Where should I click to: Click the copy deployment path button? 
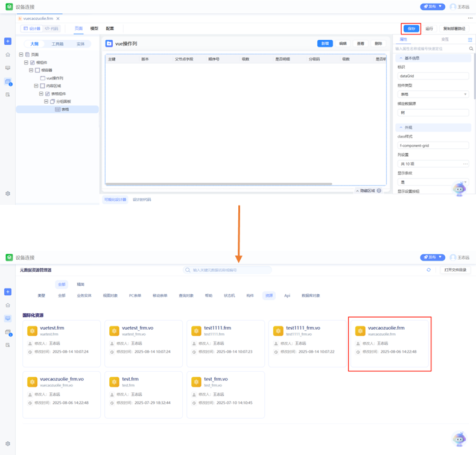click(x=454, y=28)
